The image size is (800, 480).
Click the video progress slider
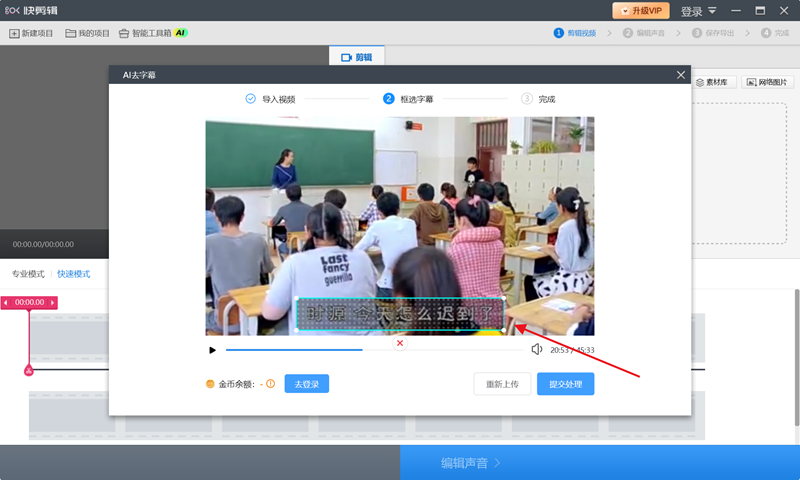374,350
